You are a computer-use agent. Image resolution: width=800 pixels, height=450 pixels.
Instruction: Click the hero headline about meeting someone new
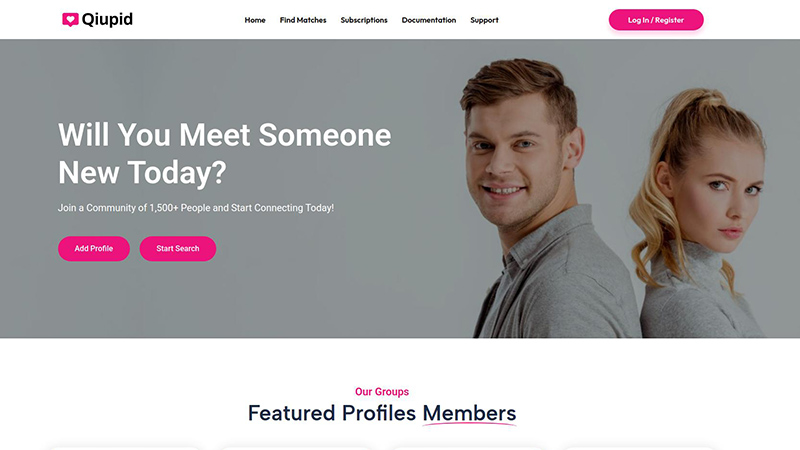(224, 153)
